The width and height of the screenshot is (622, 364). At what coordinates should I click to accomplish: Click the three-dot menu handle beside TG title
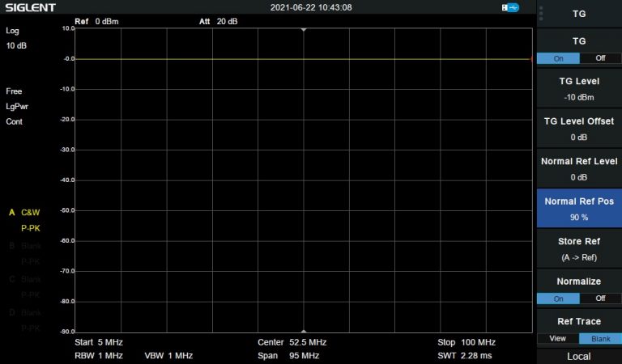(x=541, y=13)
